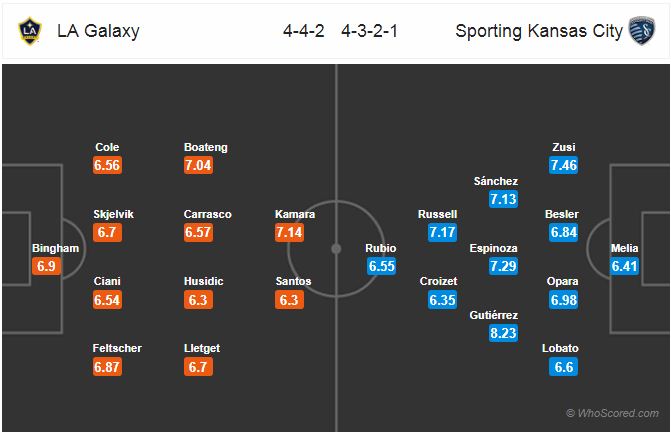This screenshot has width=671, height=432.
Task: Click Kamara's 7.14 rating badge
Action: click(x=289, y=232)
